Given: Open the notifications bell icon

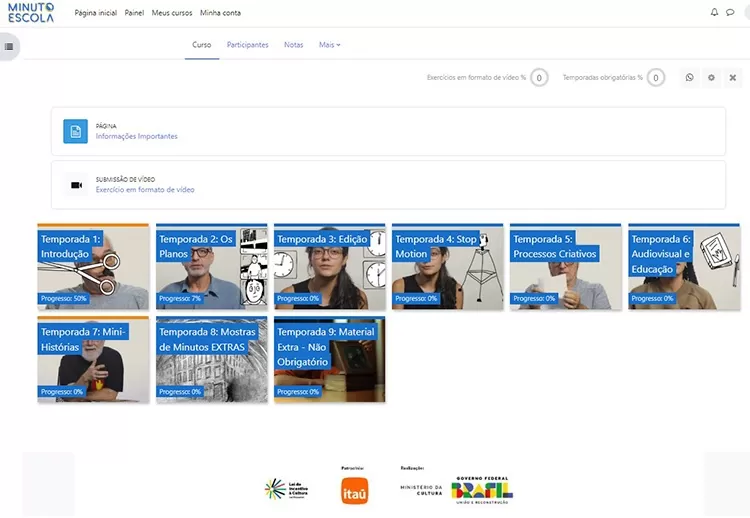Looking at the screenshot, I should click(714, 13).
